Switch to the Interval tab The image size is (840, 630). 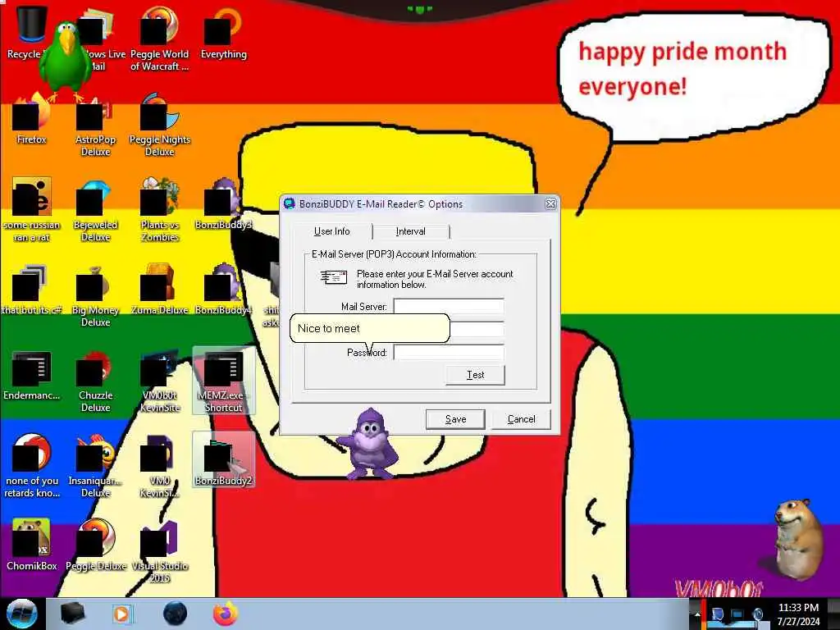point(410,231)
